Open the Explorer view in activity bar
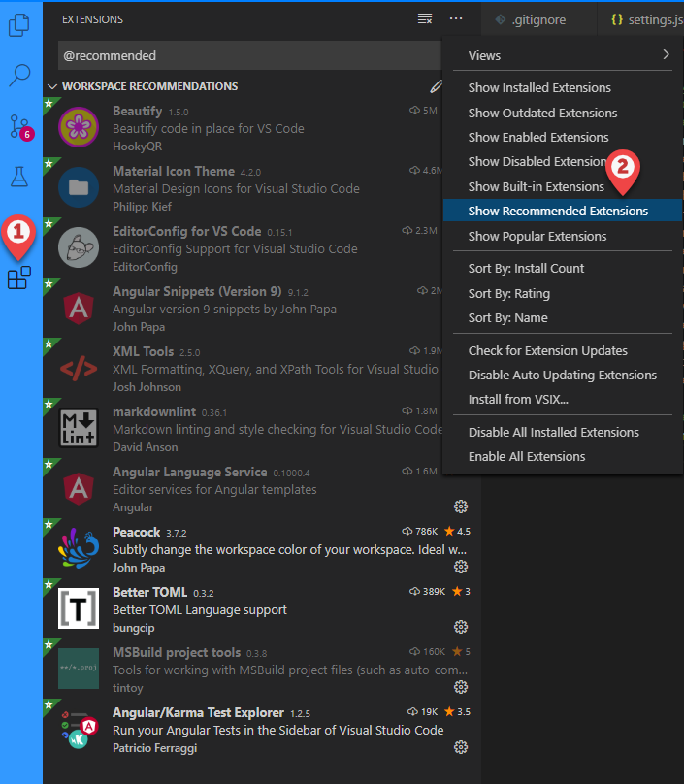 click(19, 24)
